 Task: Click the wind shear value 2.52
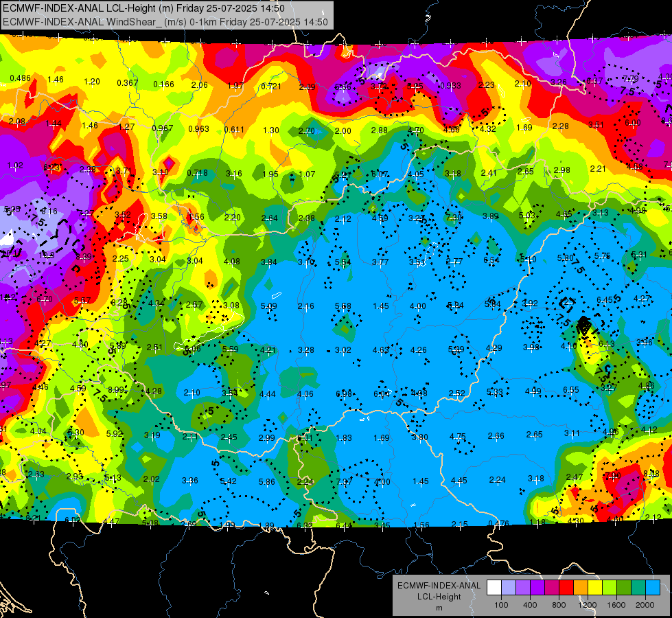click(x=457, y=393)
